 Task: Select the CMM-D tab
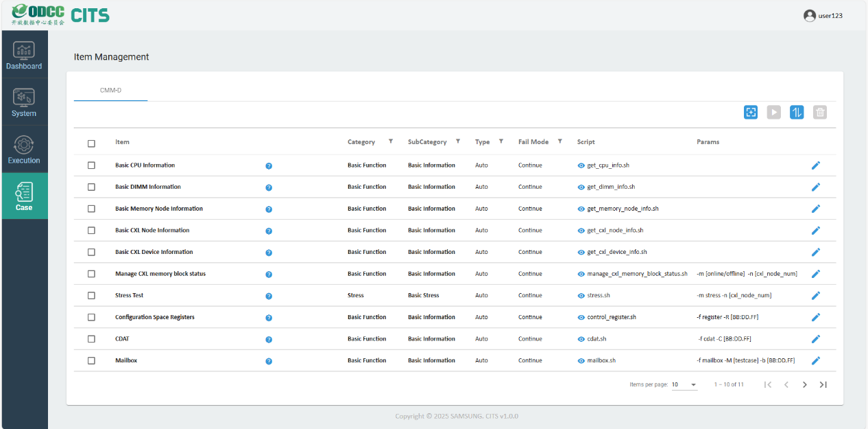[x=110, y=91]
